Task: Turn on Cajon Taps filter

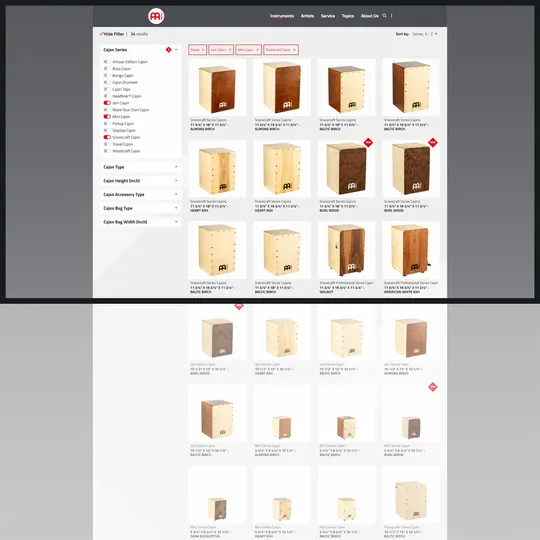Action: click(107, 89)
